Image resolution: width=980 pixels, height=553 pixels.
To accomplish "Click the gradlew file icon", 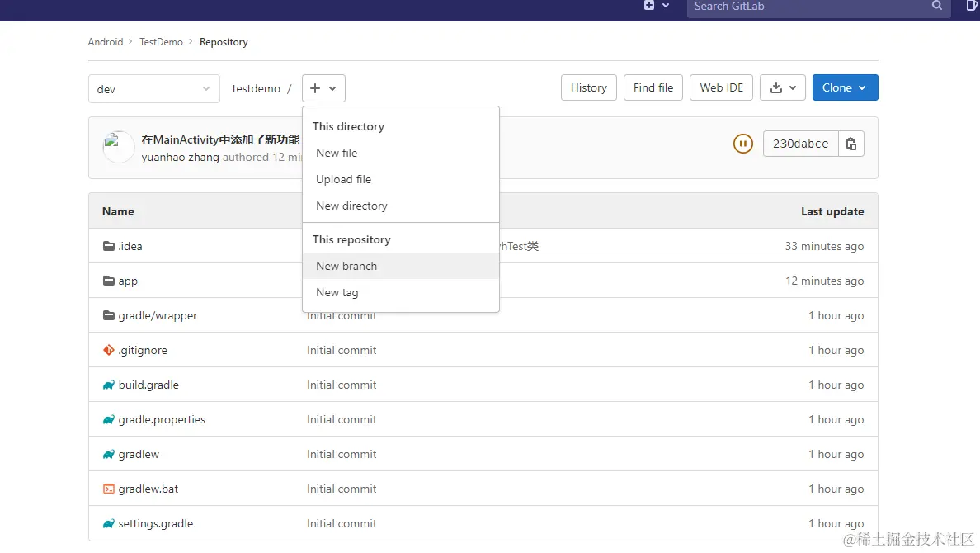I will coord(109,454).
